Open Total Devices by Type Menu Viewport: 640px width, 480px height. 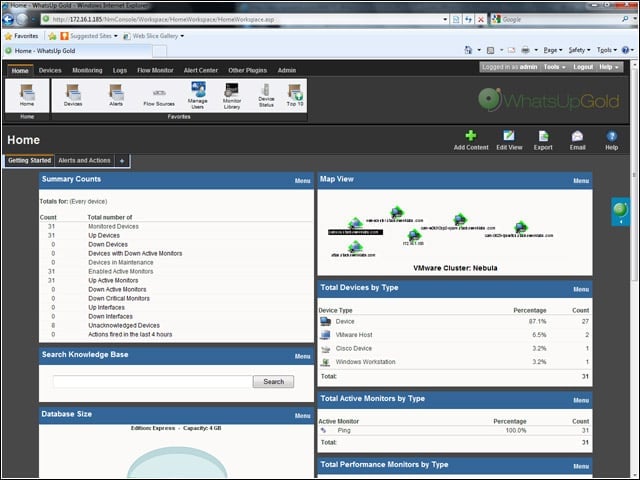pos(581,289)
